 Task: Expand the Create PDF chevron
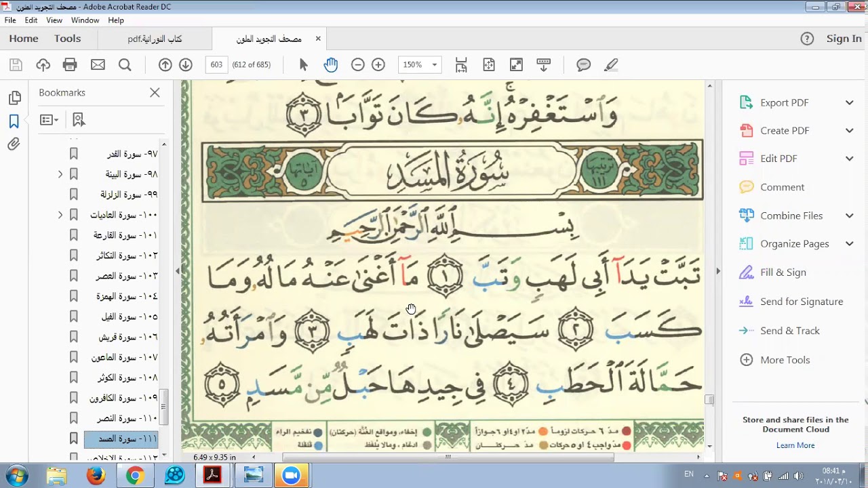click(x=849, y=130)
